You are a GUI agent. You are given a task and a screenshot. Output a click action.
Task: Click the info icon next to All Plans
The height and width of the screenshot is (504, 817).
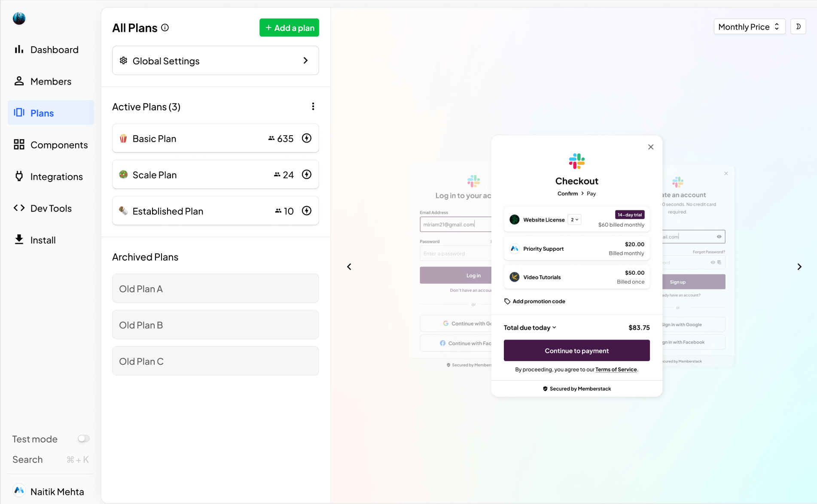click(165, 28)
